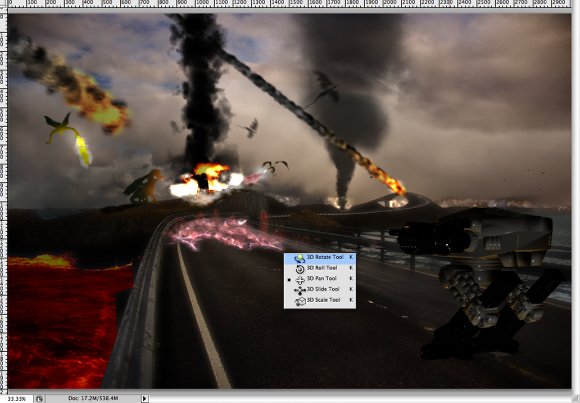Screen dimensions: 580x403
Task: Click the Doc: 17.2M/538.4M status readout
Action: [x=93, y=398]
